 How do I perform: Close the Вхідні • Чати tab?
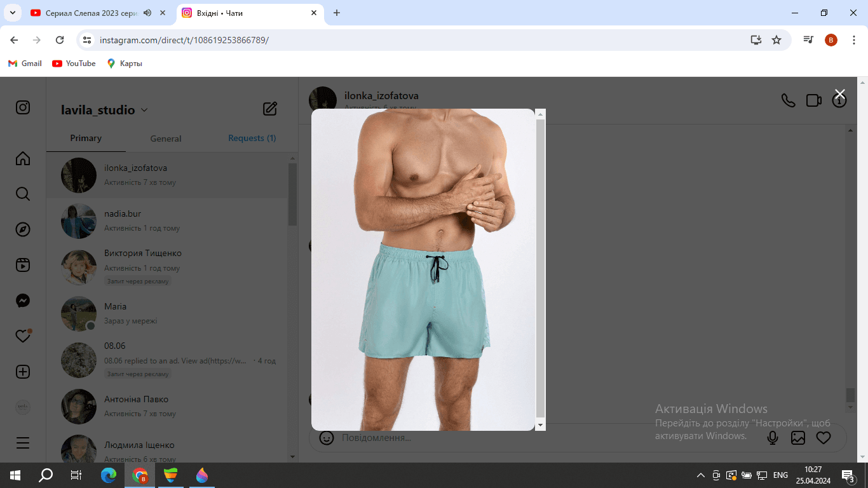tap(314, 13)
